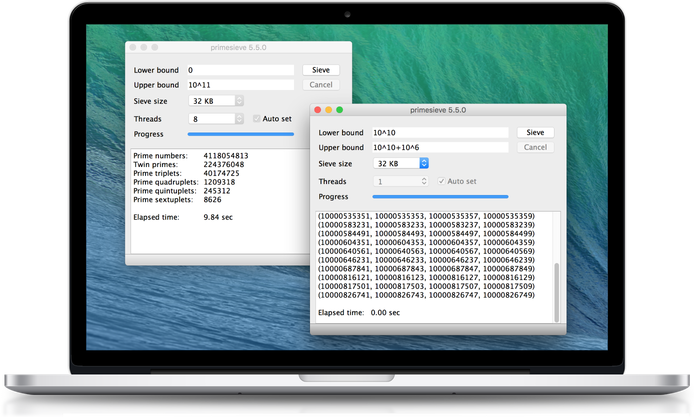The height and width of the screenshot is (417, 694).
Task: Select Twin primes count 224376048
Action: click(x=224, y=164)
